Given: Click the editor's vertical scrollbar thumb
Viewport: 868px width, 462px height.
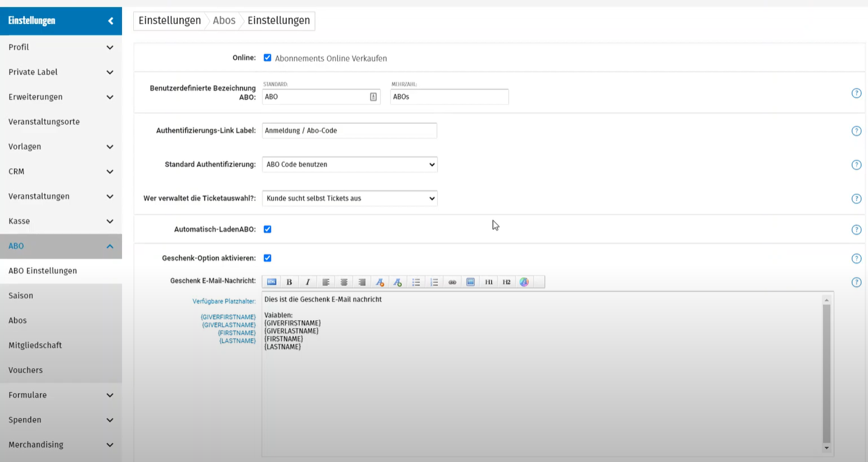Looking at the screenshot, I should point(827,373).
